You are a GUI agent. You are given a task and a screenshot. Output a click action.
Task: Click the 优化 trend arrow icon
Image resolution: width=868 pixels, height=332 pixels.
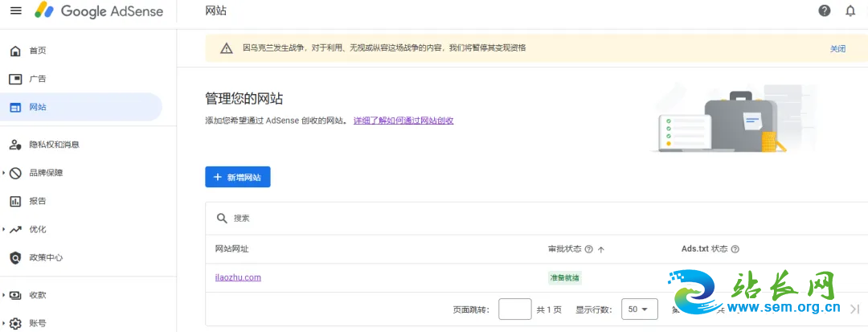(15, 230)
